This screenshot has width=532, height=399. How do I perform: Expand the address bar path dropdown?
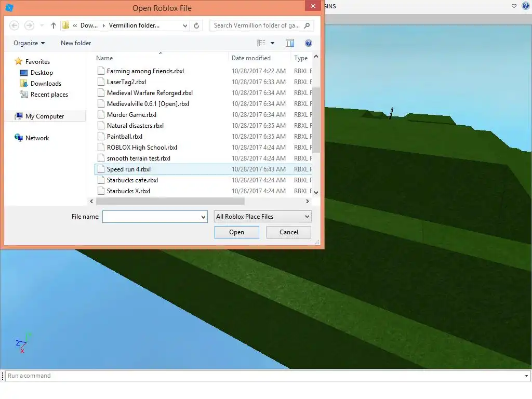click(x=185, y=25)
